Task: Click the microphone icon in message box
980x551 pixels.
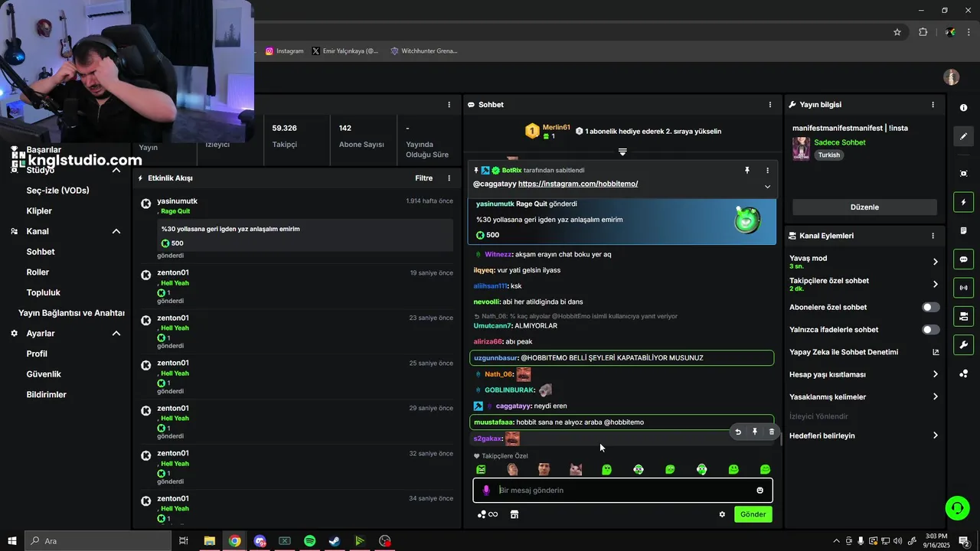Action: [x=485, y=491]
